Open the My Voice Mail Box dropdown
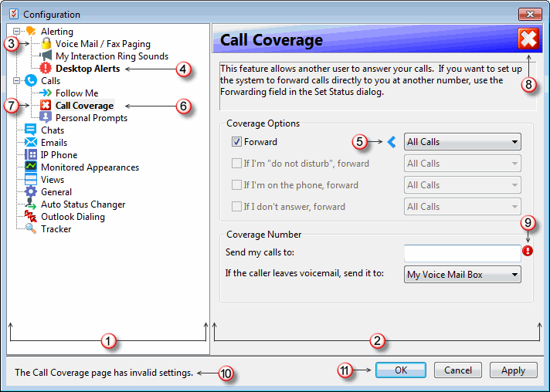The height and width of the screenshot is (392, 550). point(462,275)
